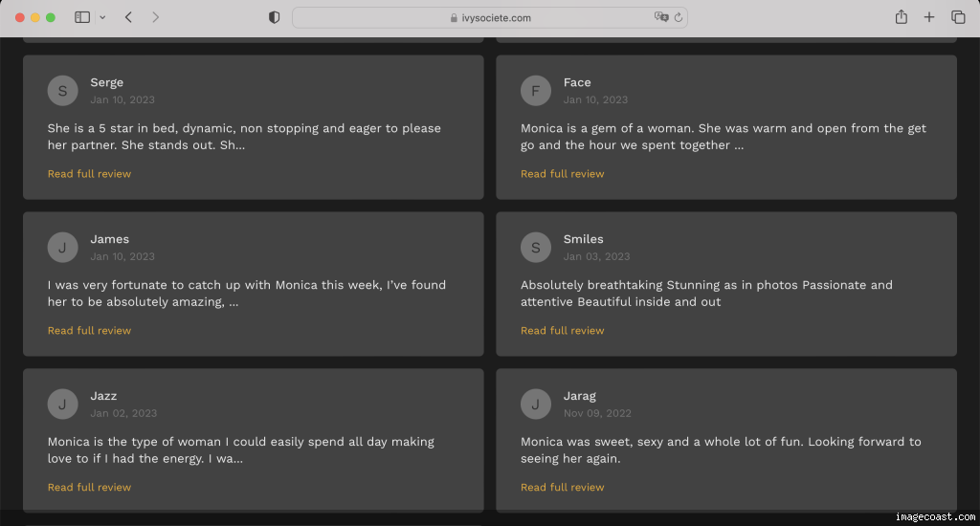Read full review from Face
The width and height of the screenshot is (980, 526).
coord(563,174)
